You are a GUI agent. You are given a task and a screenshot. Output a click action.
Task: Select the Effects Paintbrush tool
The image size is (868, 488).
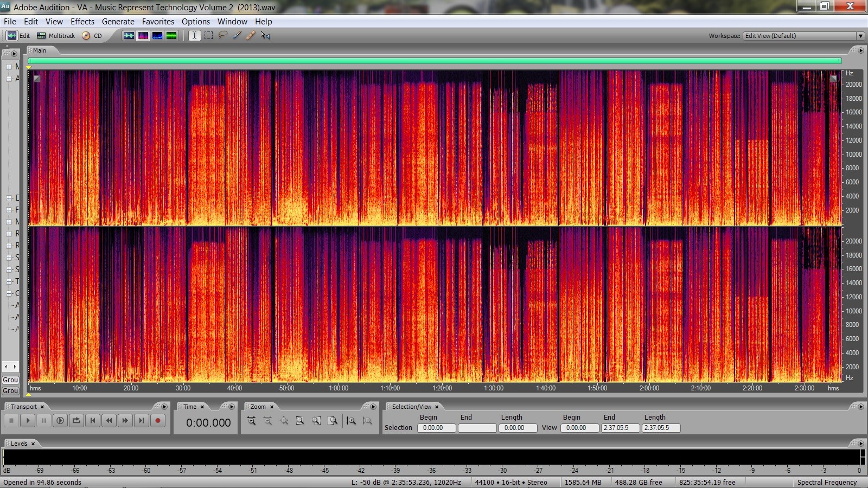237,36
